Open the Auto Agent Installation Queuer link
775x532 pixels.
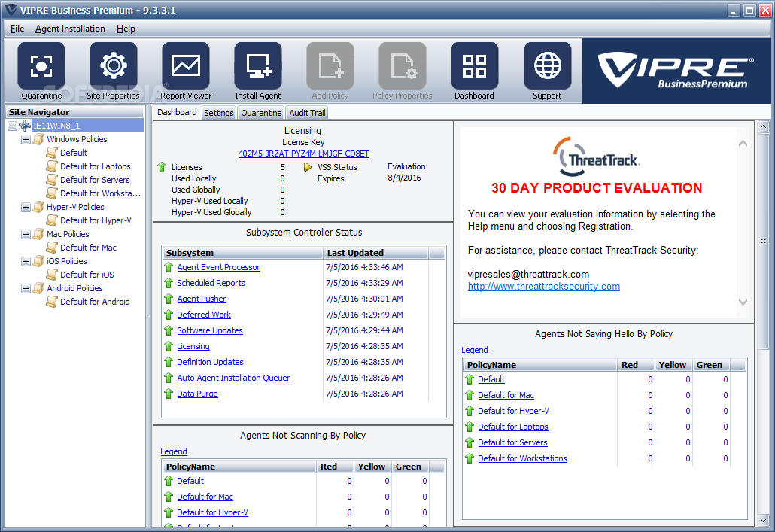point(233,378)
